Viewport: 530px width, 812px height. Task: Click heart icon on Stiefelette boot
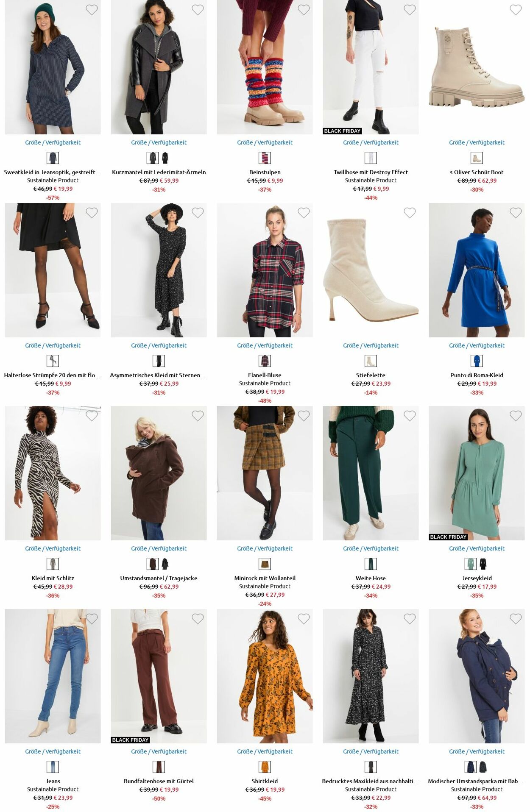point(410,213)
